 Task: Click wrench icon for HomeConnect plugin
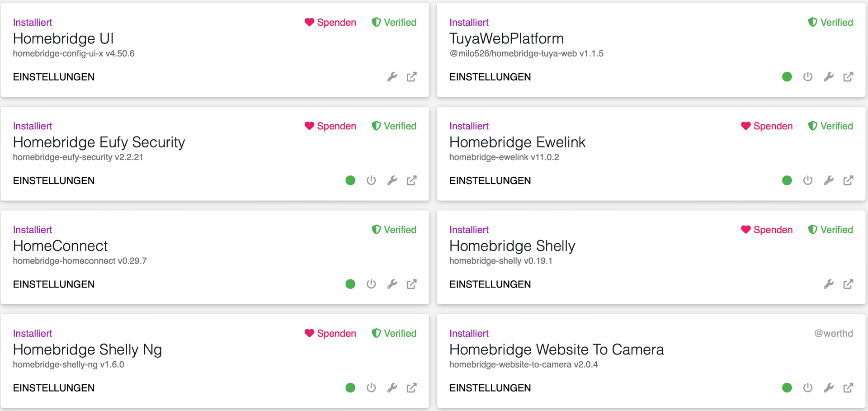392,284
